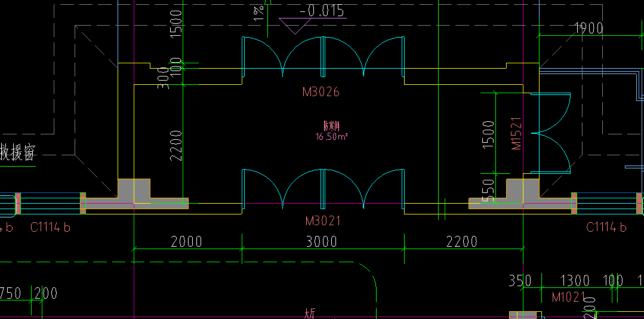Click the 1500 dimension beside M1521
The width and height of the screenshot is (644, 319).
(x=488, y=134)
